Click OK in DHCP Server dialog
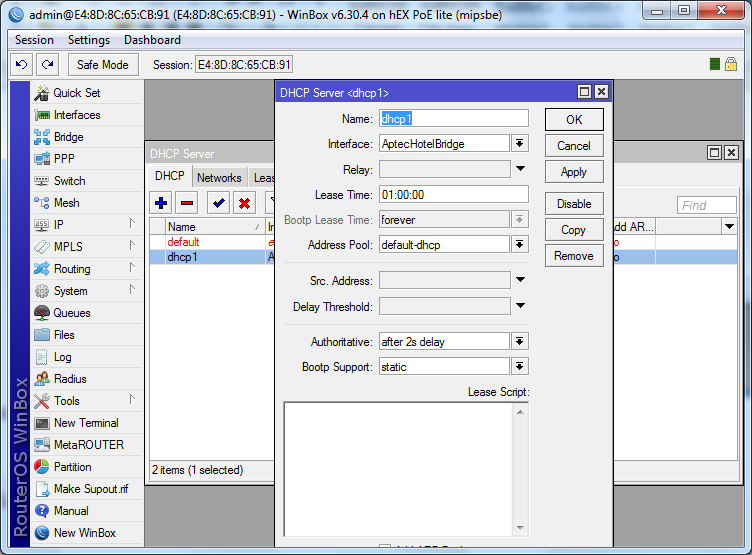This screenshot has height=555, width=752. [574, 119]
